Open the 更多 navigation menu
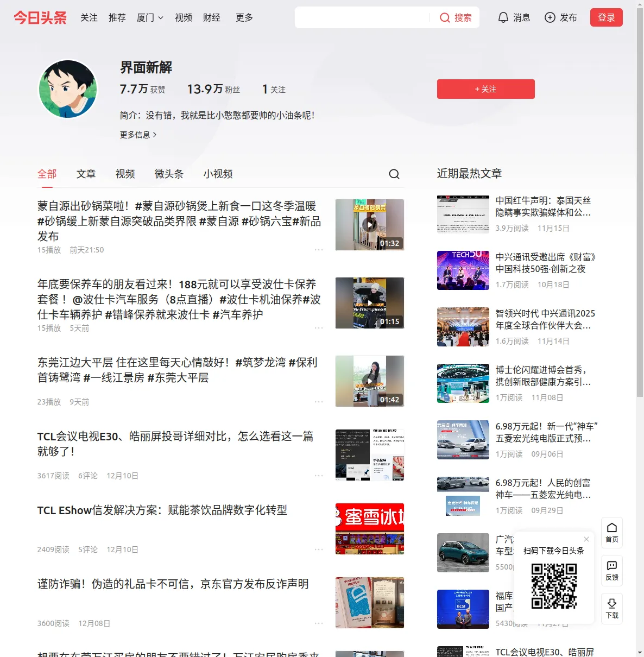 click(x=244, y=17)
